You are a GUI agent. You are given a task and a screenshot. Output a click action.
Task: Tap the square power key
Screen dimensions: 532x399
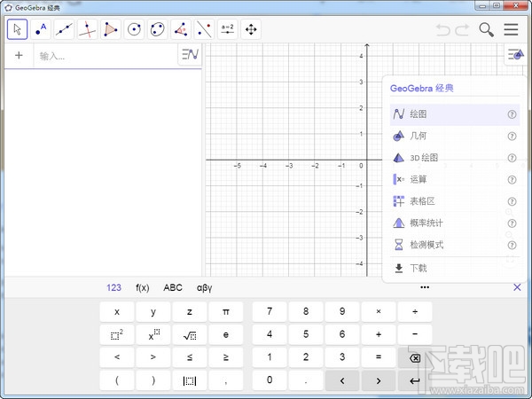click(x=117, y=335)
